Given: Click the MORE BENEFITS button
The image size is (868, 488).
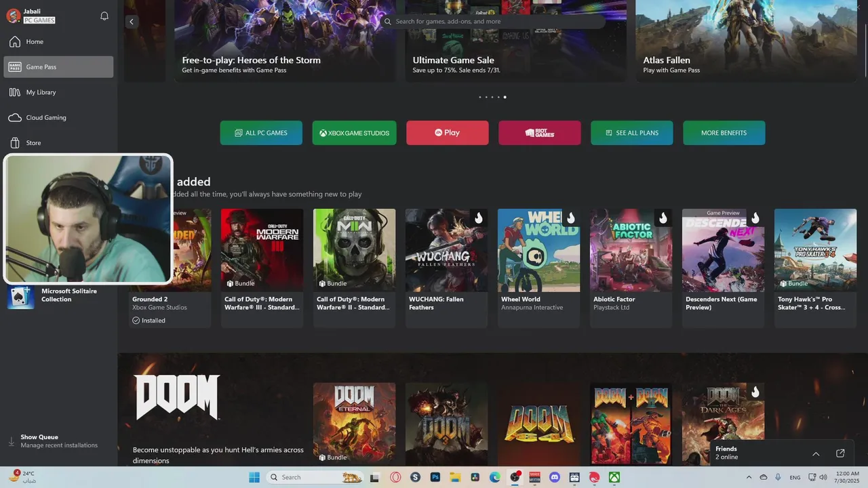Looking at the screenshot, I should tap(724, 133).
